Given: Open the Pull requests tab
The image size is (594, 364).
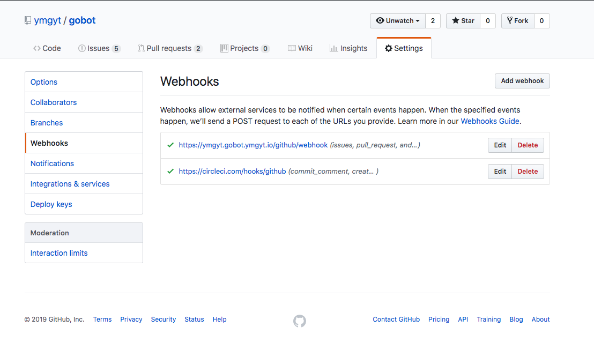Looking at the screenshot, I should 170,48.
